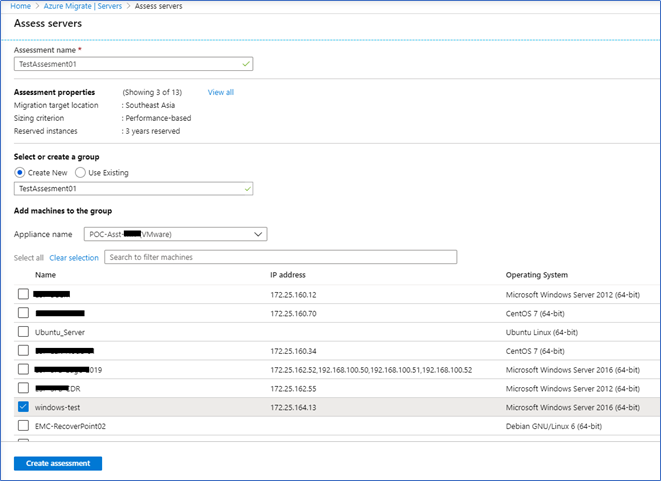
Task: Select the Create New radio button
Action: point(20,172)
